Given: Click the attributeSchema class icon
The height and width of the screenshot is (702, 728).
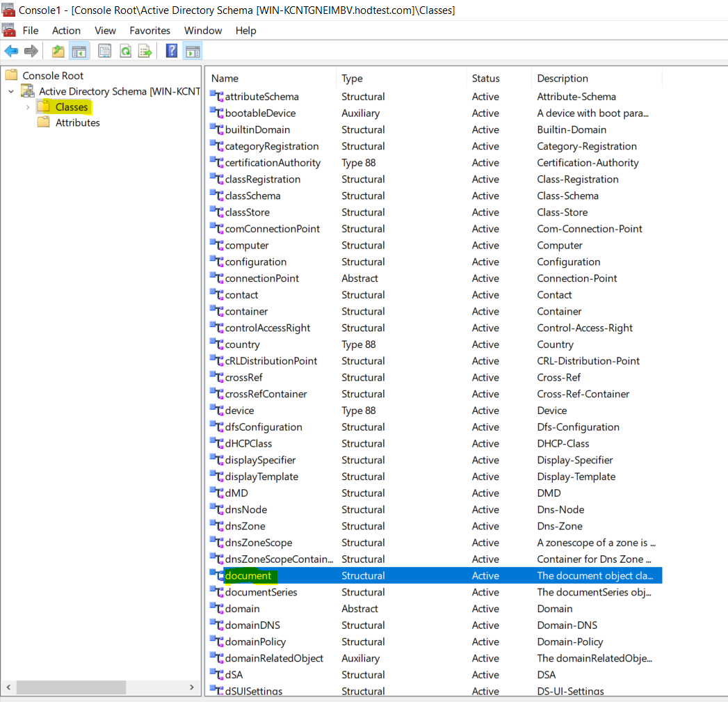Looking at the screenshot, I should [216, 96].
